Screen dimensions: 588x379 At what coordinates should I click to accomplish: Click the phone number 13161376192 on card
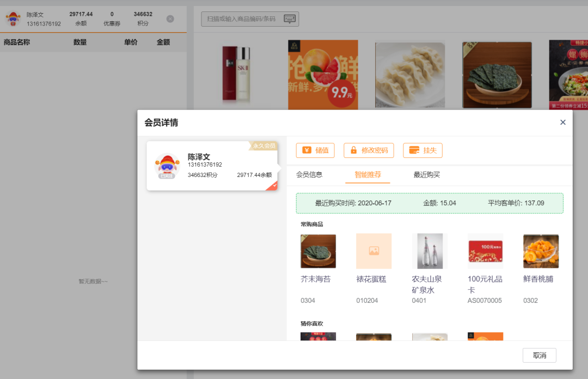(205, 164)
